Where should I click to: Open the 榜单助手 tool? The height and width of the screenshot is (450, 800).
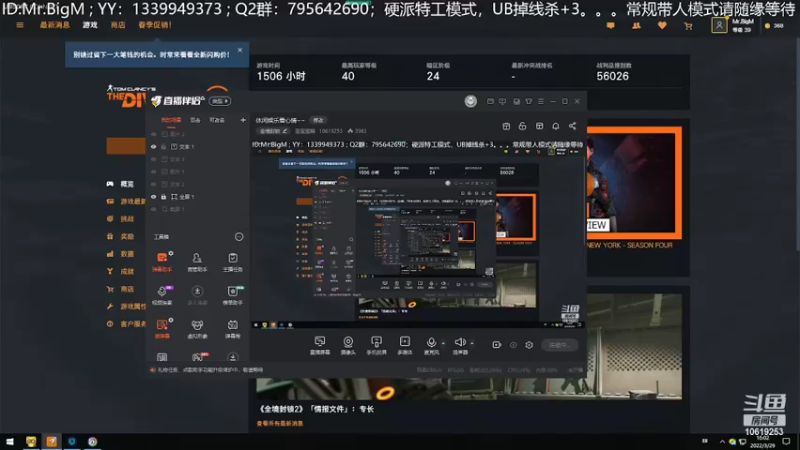(x=233, y=295)
